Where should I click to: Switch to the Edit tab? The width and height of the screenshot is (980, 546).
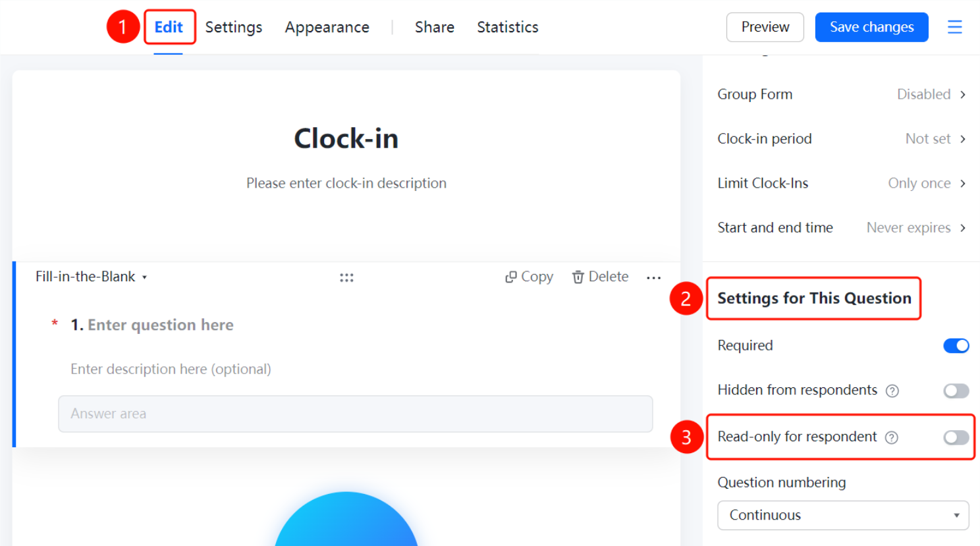pyautogui.click(x=169, y=27)
